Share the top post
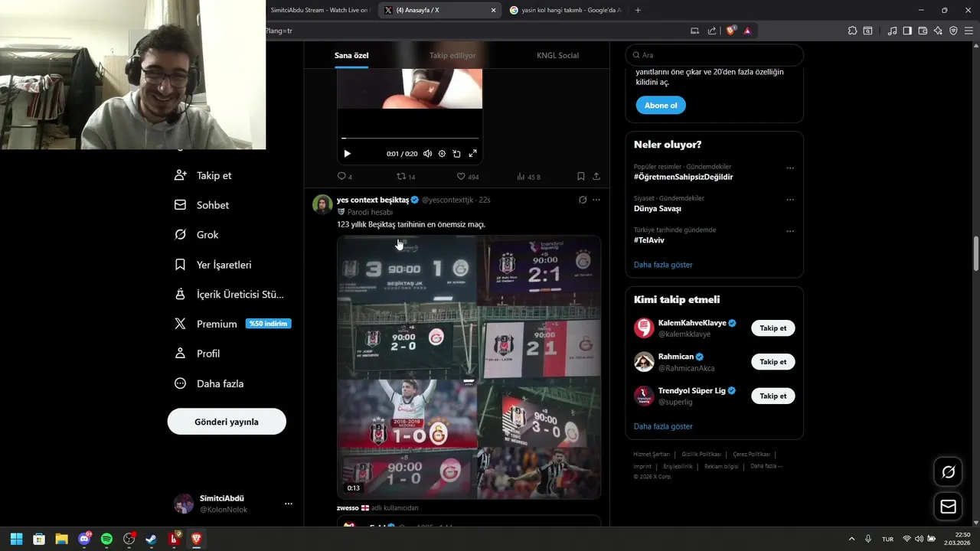 click(596, 176)
